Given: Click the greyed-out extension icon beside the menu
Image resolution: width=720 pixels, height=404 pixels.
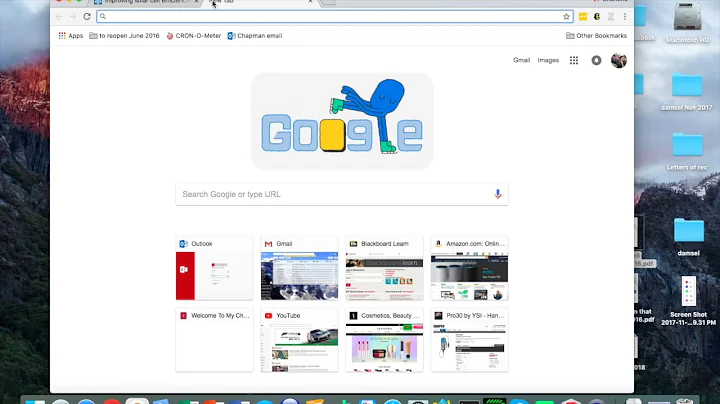Looking at the screenshot, I should click(611, 17).
